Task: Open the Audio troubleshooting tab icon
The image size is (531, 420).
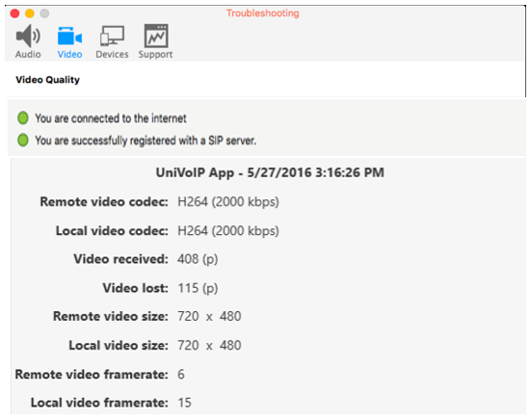Action: [29, 36]
